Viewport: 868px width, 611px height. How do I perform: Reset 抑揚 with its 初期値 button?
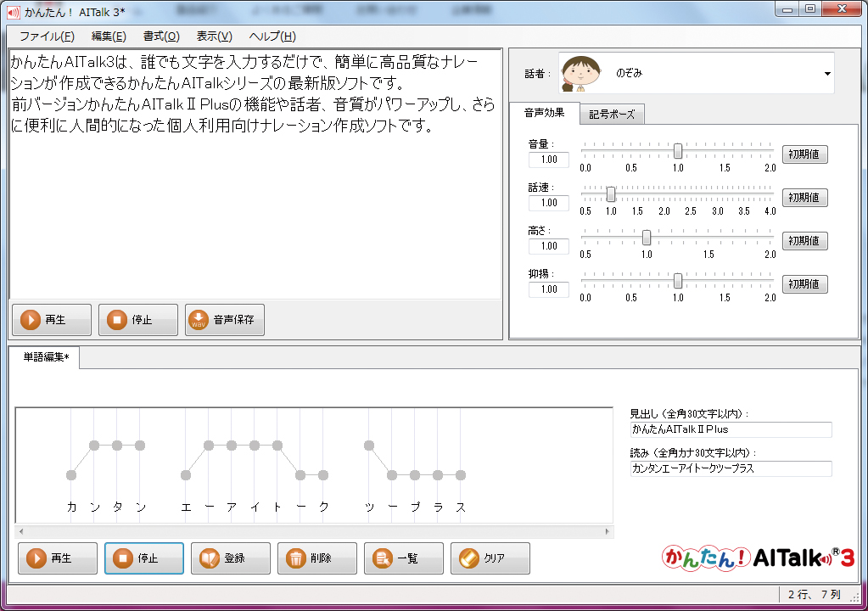804,284
